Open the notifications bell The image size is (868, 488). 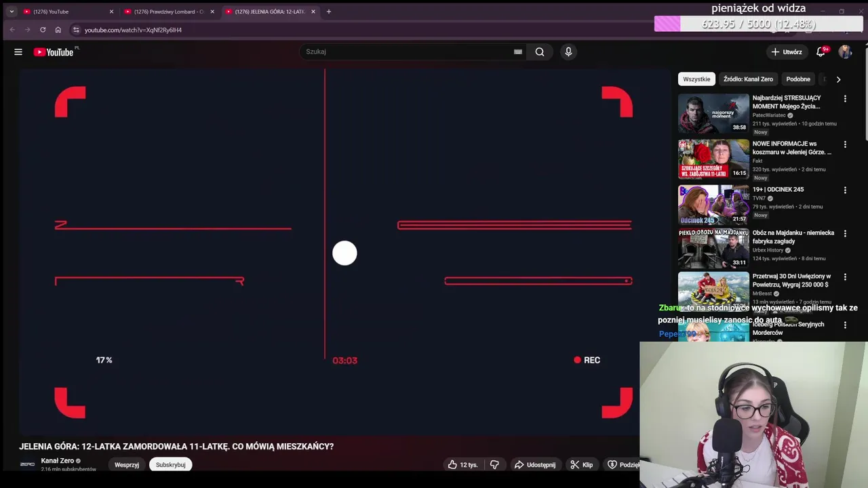click(821, 52)
